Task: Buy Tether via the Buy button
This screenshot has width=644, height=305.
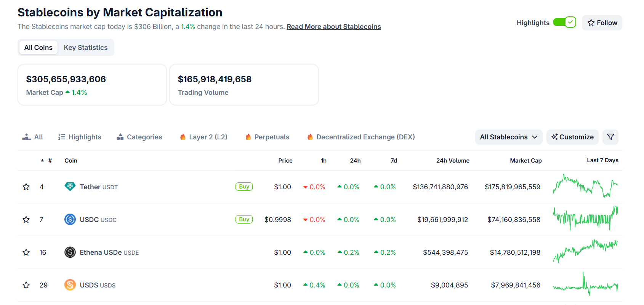Action: coord(244,187)
